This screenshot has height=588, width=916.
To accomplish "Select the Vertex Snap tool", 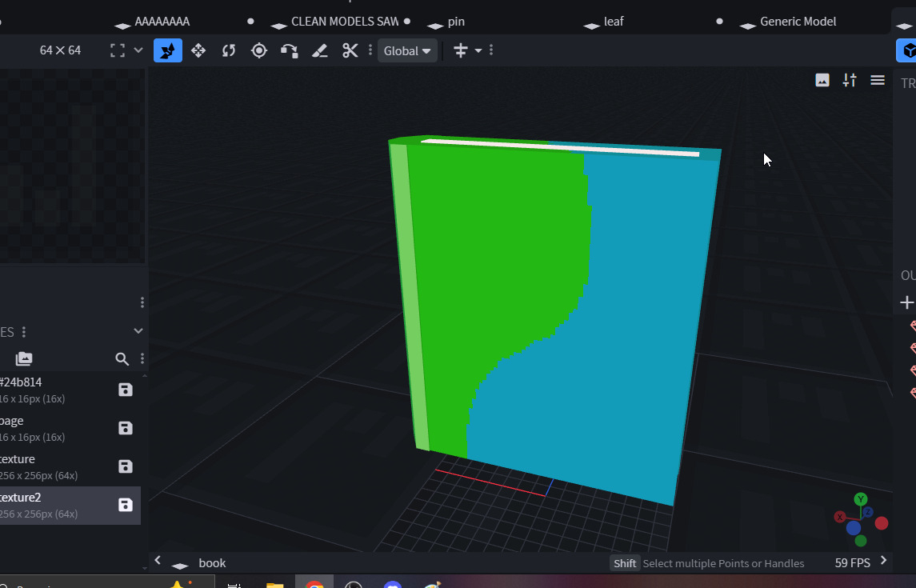I will point(289,50).
